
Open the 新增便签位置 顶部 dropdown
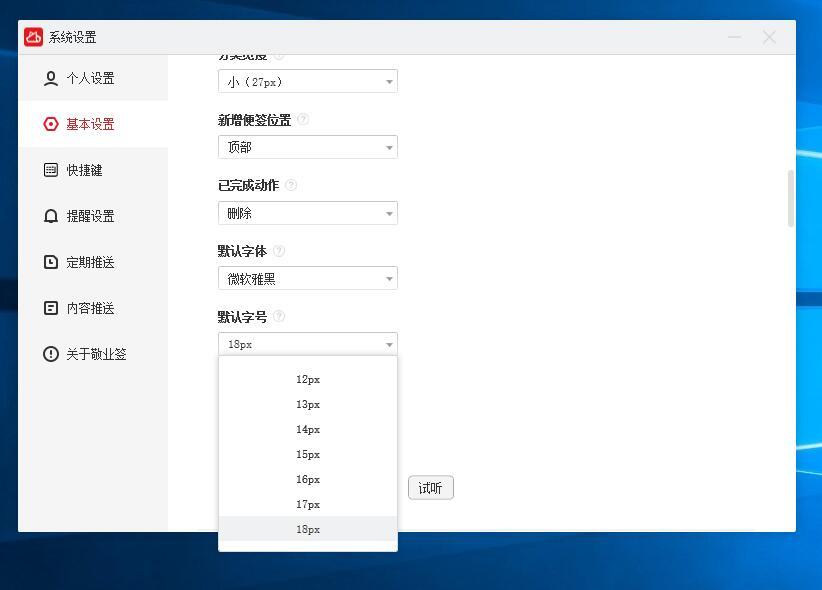(x=307, y=147)
